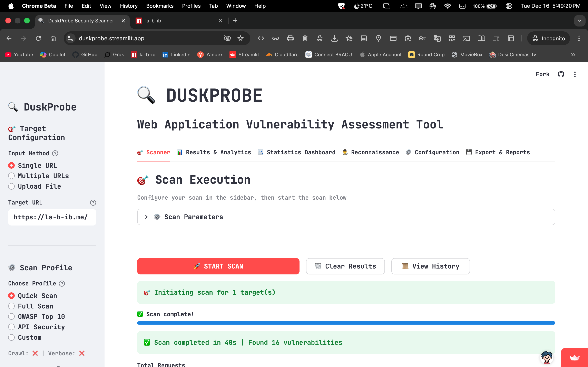Show more bookmarks with the chevron

[573, 55]
